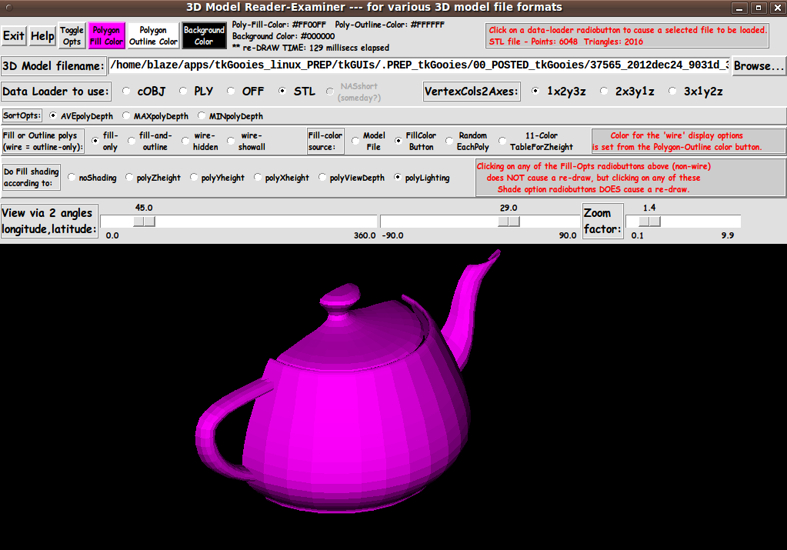This screenshot has height=550, width=787.
Task: Close the 3D Model Reader-Examiner window
Action: tap(777, 8)
